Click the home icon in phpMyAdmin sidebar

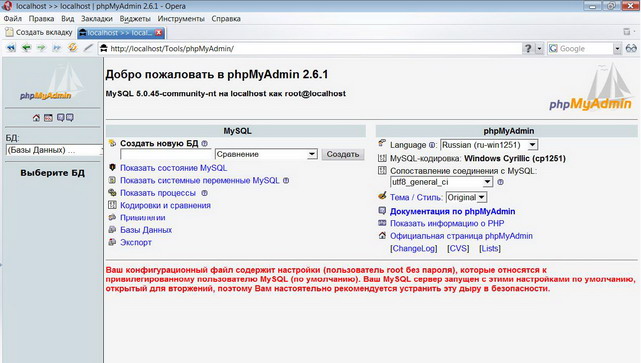tap(36, 118)
